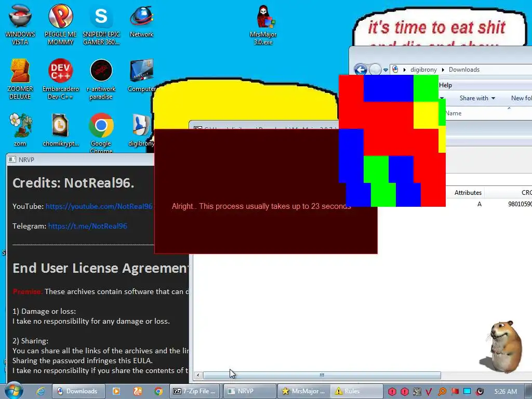
Task: Click Downloads in the Explorer address path
Action: point(464,70)
